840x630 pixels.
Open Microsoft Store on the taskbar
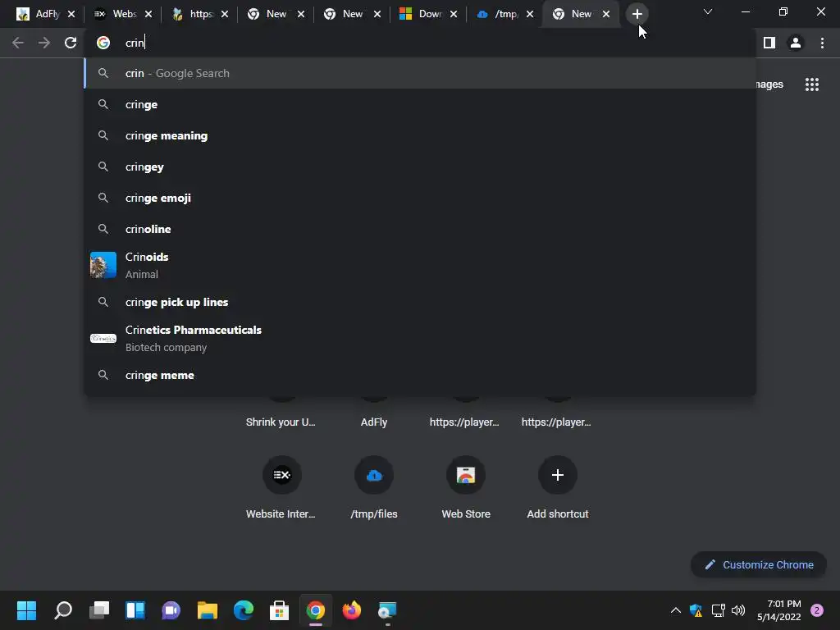(279, 609)
